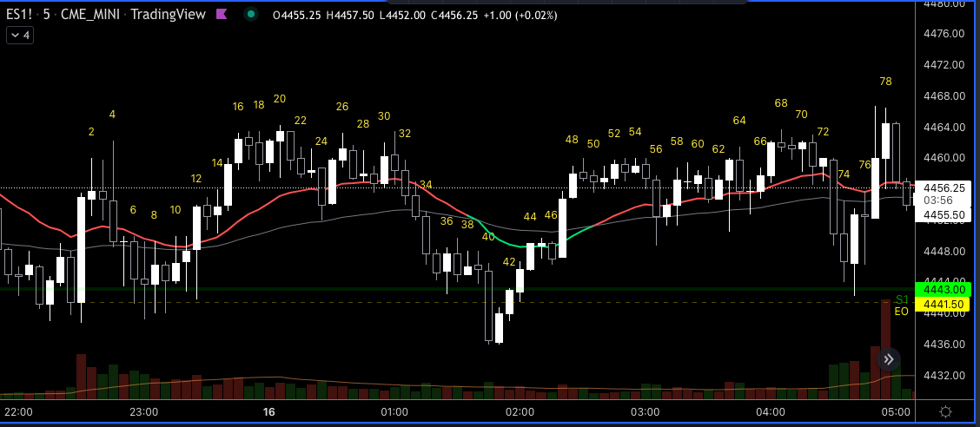Click the purple flag icon beside TradingView

coord(222,14)
